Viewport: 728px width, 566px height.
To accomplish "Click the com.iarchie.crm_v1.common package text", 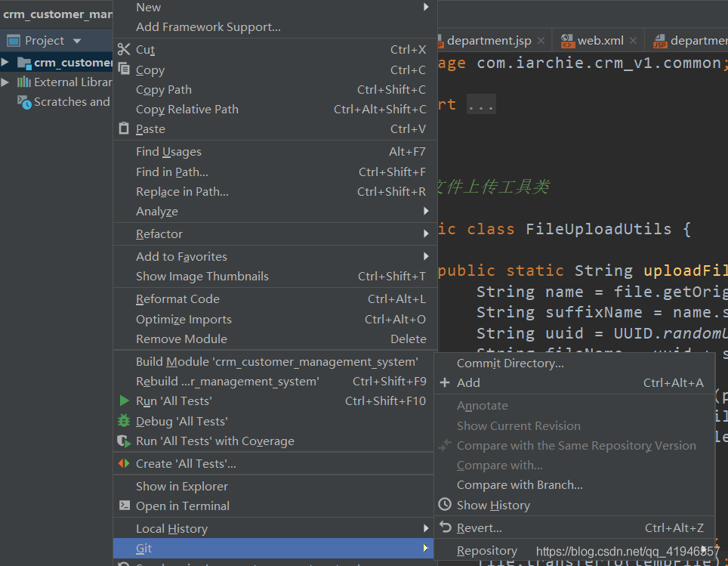I will coord(599,63).
